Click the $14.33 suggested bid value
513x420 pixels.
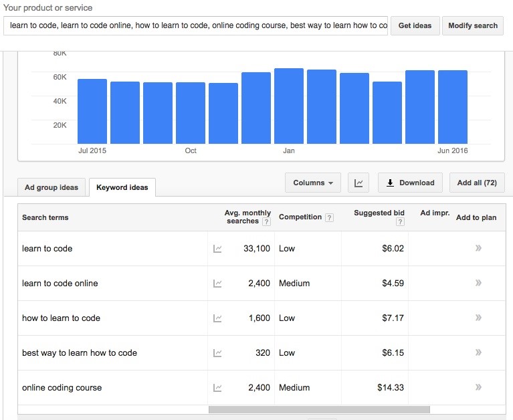391,388
